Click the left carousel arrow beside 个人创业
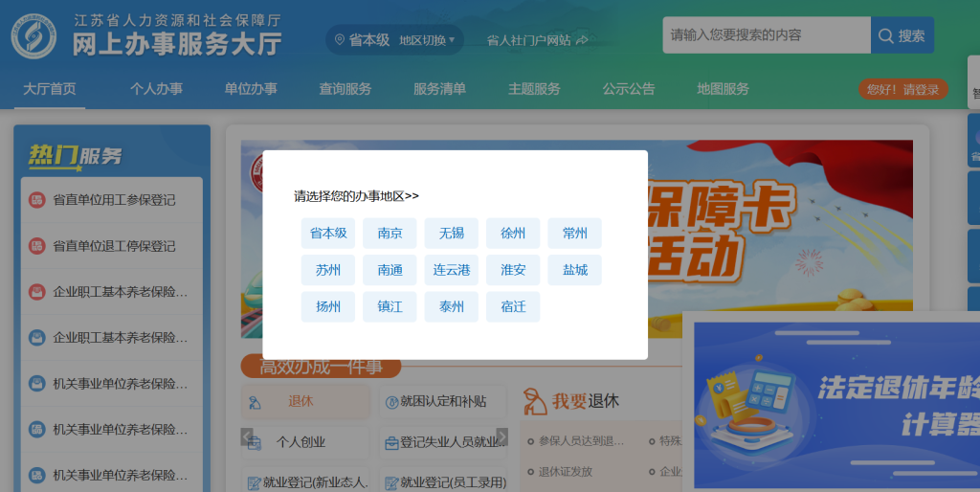 point(247,436)
